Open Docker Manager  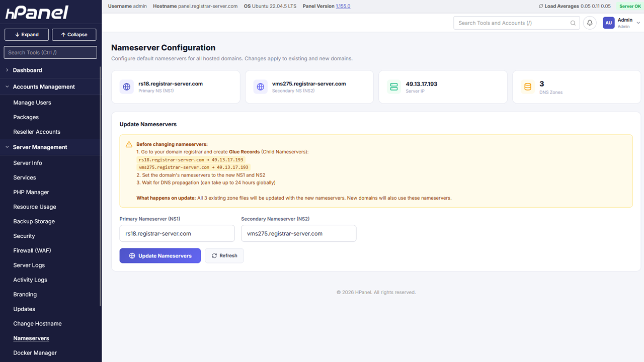click(x=35, y=352)
